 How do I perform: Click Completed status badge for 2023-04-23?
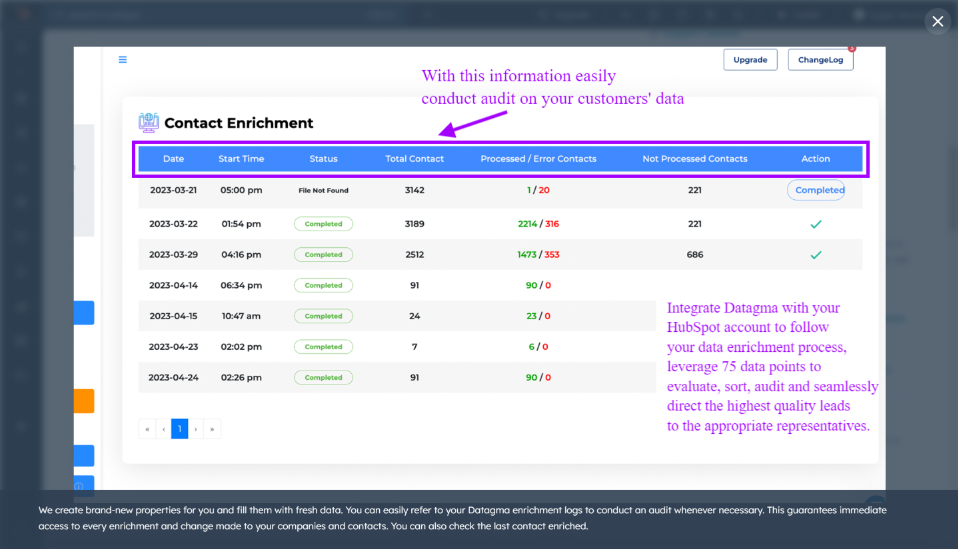pos(323,347)
